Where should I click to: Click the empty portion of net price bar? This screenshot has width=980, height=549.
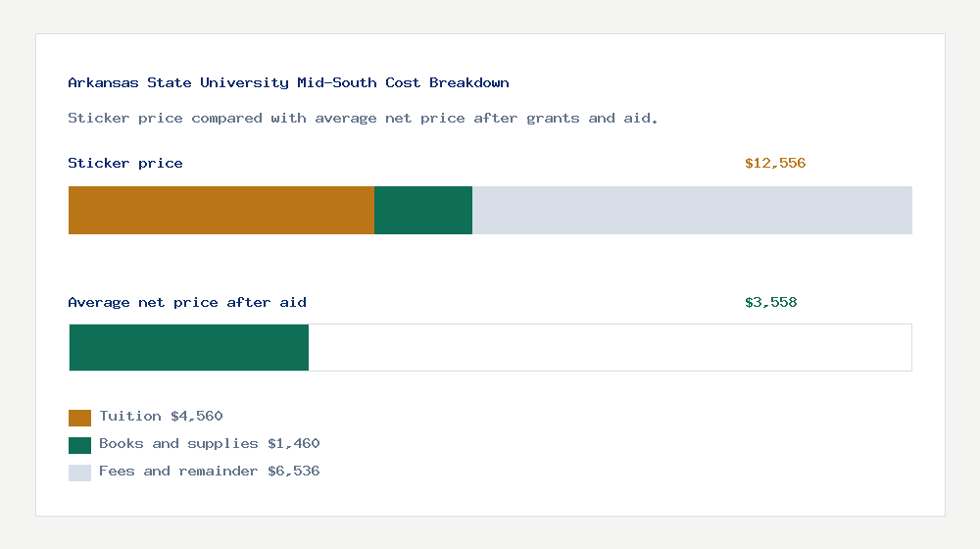(x=610, y=348)
